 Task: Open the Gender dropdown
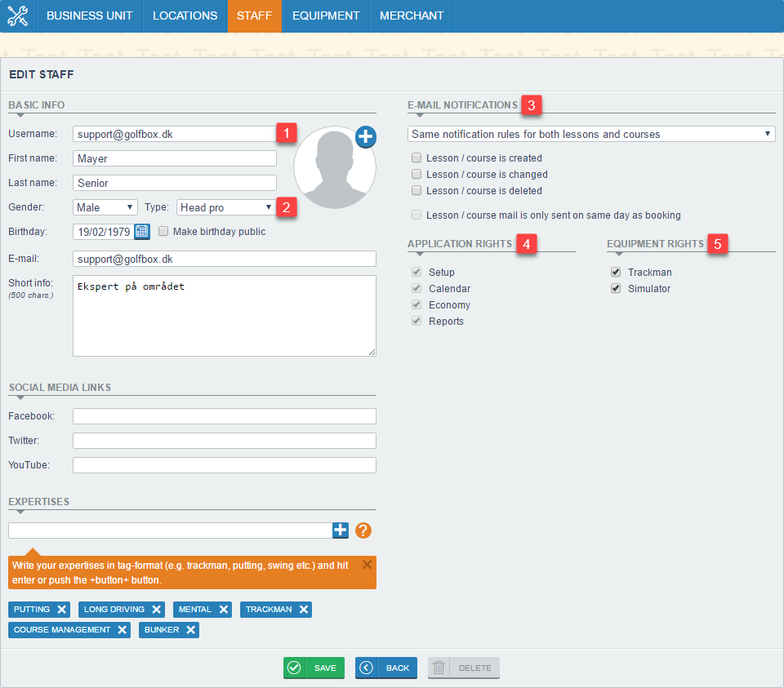(x=105, y=208)
